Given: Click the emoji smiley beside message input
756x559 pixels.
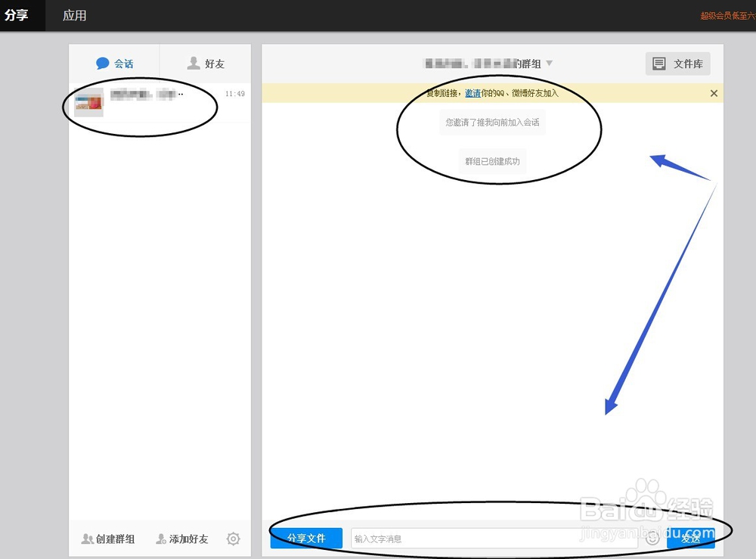Looking at the screenshot, I should click(652, 538).
